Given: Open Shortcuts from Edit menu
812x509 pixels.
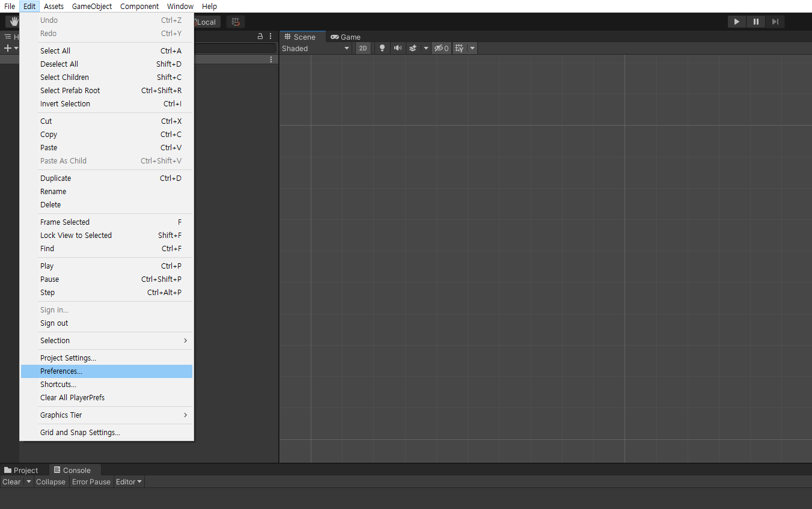Looking at the screenshot, I should click(106, 384).
